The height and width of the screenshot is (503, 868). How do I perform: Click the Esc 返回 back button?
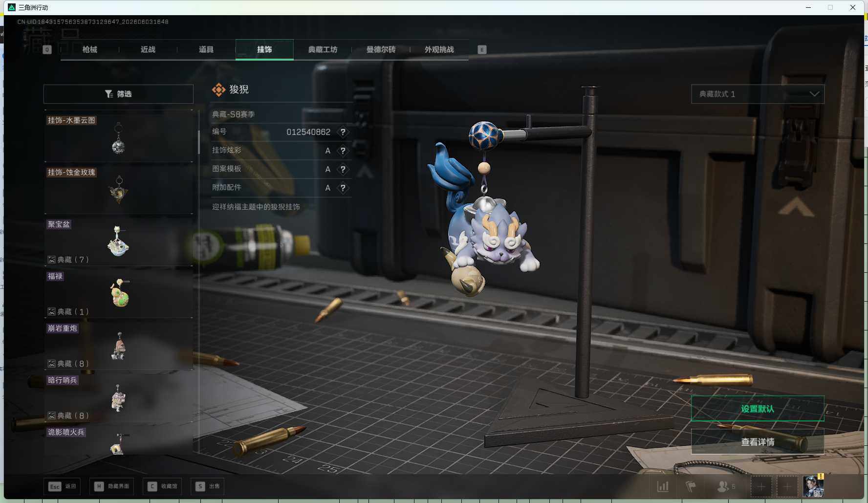point(62,486)
